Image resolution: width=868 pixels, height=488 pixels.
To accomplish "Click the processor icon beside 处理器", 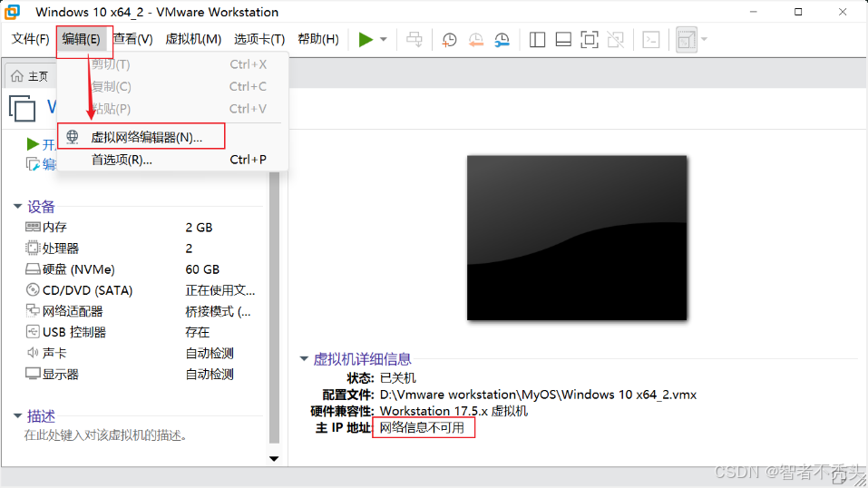I will click(33, 248).
